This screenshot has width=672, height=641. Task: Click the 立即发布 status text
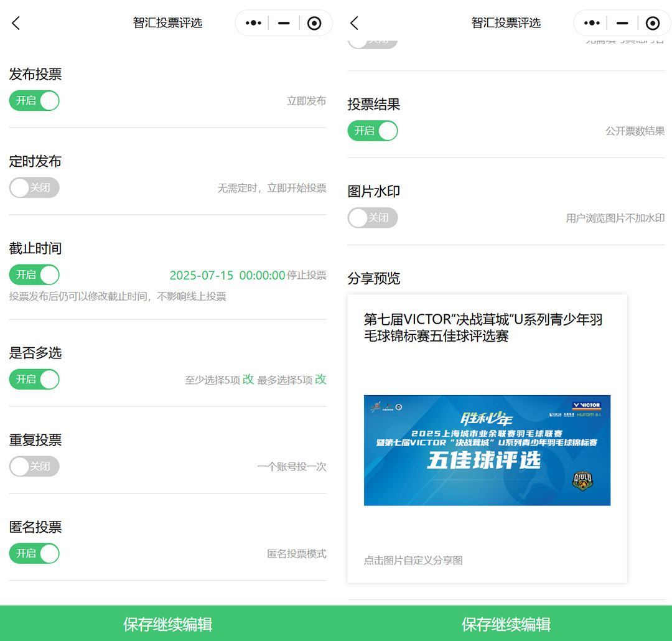pos(306,101)
